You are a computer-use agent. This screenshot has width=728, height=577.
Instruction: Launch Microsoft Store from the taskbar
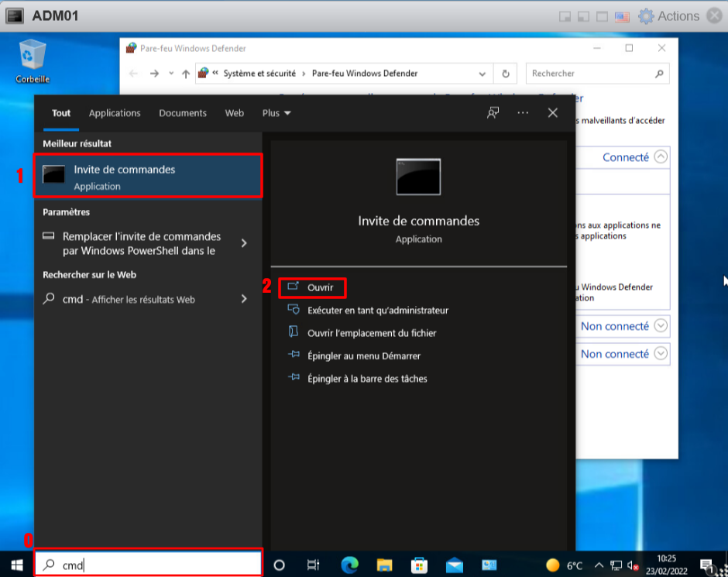click(x=419, y=565)
